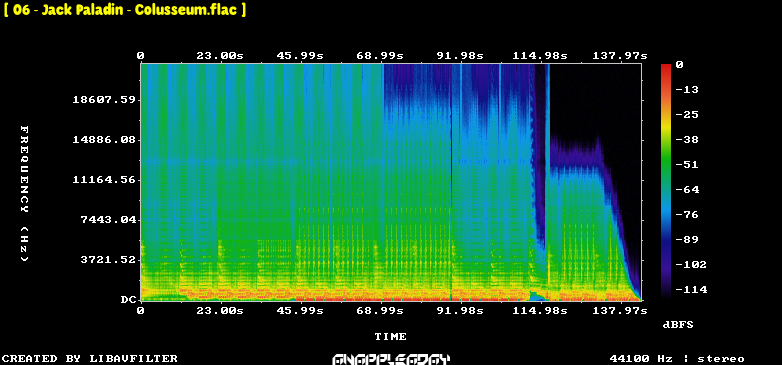This screenshot has height=365, width=782.
Task: Click the bottom 91.98s time axis marker
Action: click(x=460, y=311)
